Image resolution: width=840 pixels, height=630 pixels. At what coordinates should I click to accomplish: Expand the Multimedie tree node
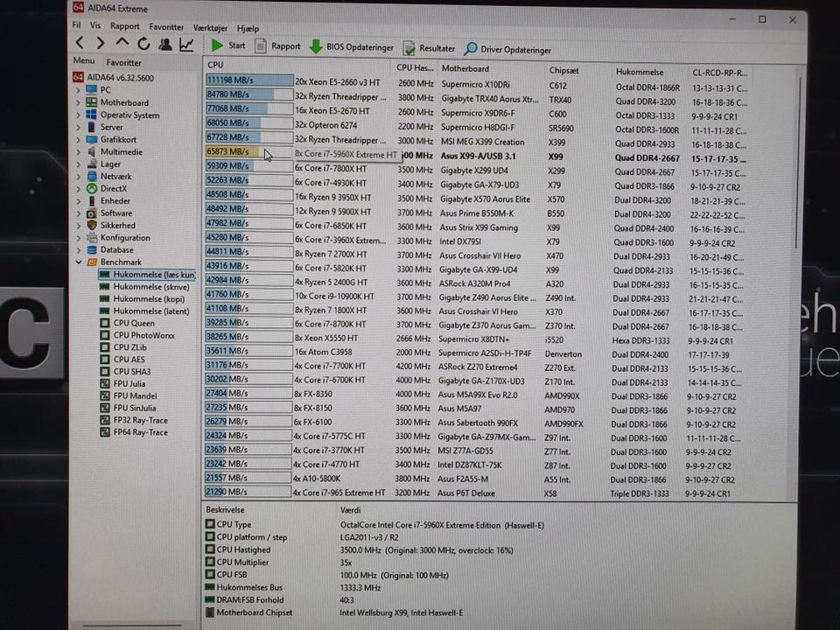pyautogui.click(x=79, y=151)
